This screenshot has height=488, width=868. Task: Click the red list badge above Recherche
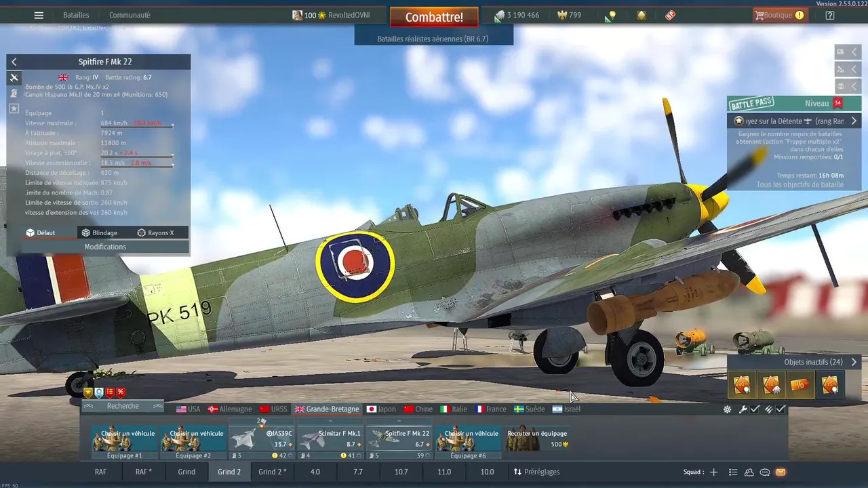click(110, 392)
